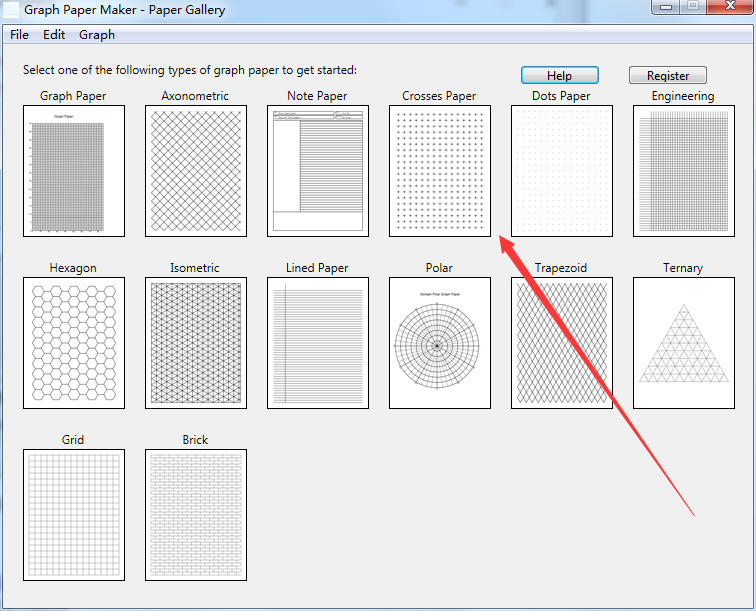Pick the Grid paper thumbnail
Image resolution: width=756 pixels, height=611 pixels.
pyautogui.click(x=73, y=515)
